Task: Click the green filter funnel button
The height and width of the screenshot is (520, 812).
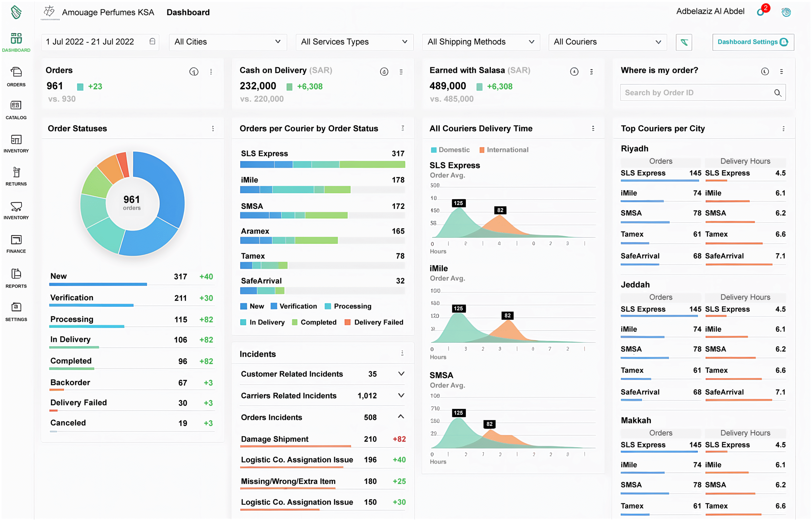Action: [x=684, y=42]
